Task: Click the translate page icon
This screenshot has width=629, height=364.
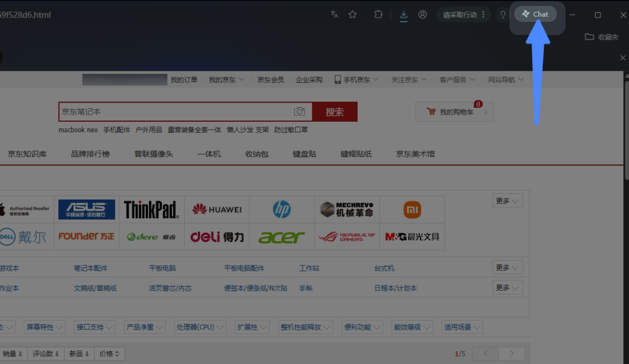Action: tap(334, 15)
